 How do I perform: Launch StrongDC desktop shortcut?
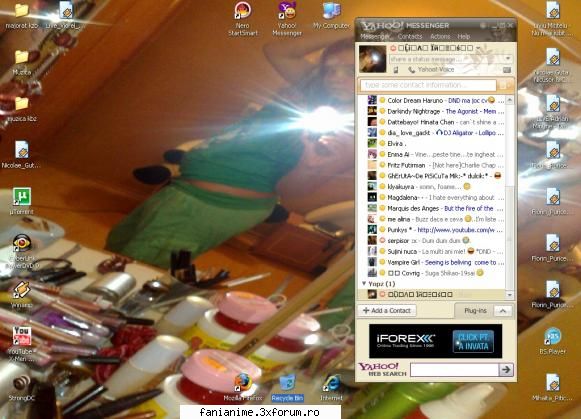22,388
